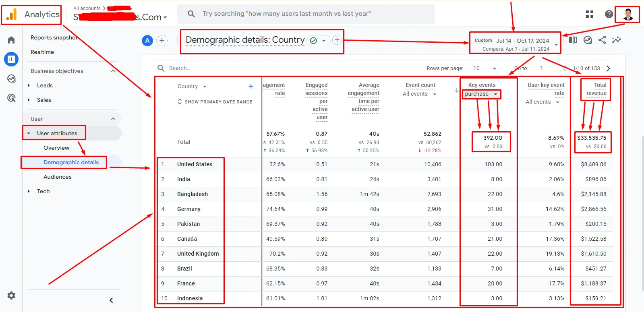The image size is (644, 312).
Task: Collapse the left navigation panel
Action: [x=111, y=300]
